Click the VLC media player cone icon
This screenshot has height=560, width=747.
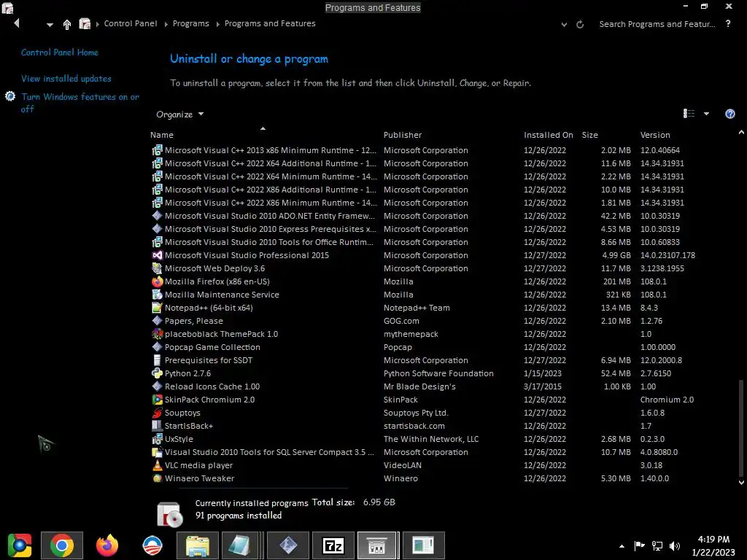tap(158, 465)
